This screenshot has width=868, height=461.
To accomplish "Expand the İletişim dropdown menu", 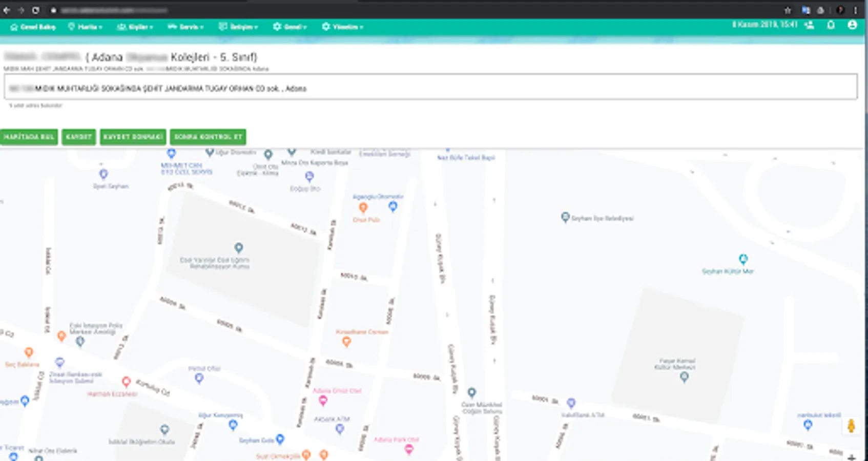I will pyautogui.click(x=238, y=27).
